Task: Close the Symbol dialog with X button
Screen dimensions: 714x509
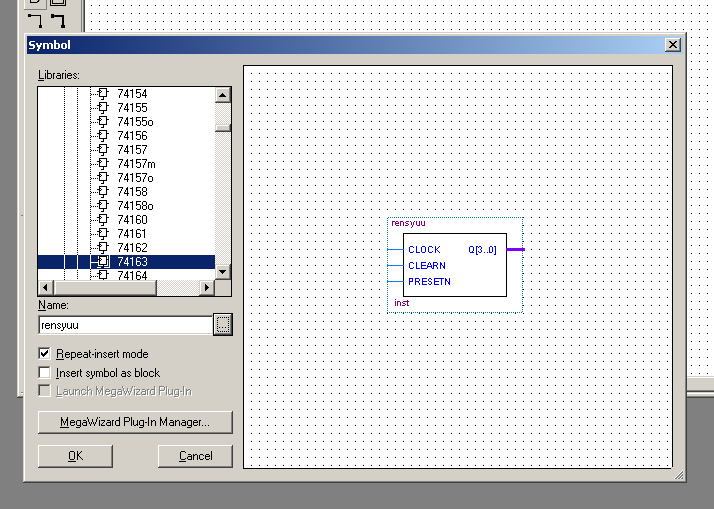Action: 673,45
